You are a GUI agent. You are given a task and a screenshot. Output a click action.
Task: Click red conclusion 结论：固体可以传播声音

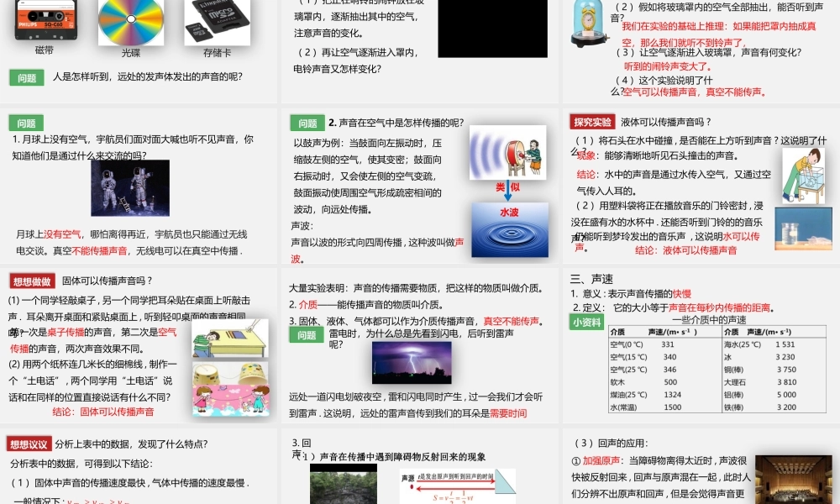click(x=103, y=412)
